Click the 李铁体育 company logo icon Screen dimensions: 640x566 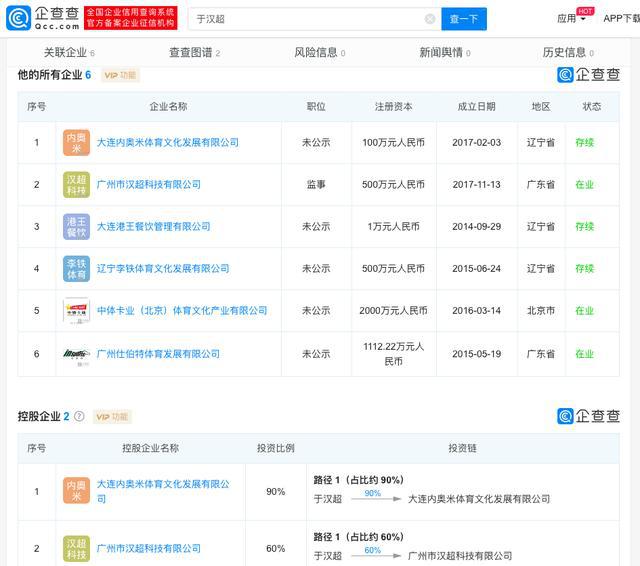coord(77,269)
